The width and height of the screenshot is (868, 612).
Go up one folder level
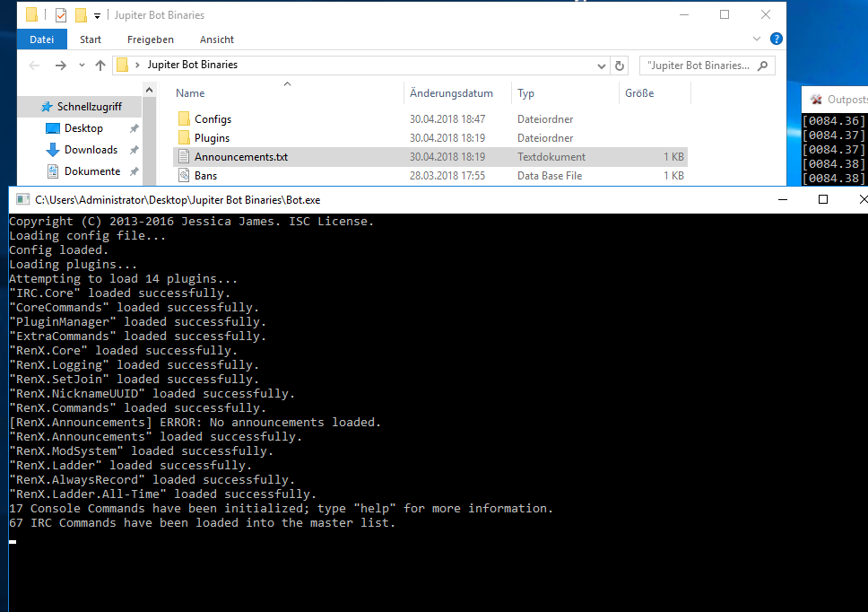click(100, 66)
